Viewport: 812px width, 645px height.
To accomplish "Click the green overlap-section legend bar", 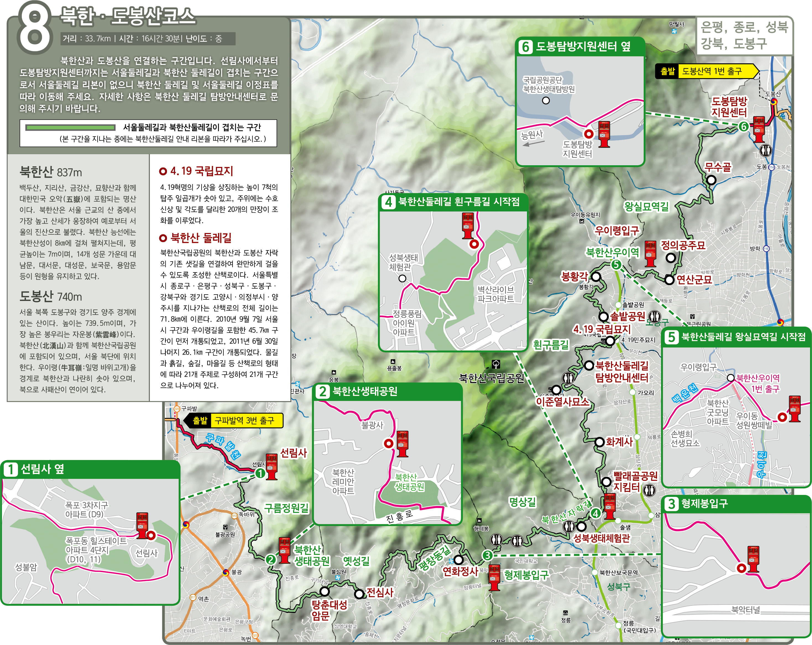I will click(71, 128).
